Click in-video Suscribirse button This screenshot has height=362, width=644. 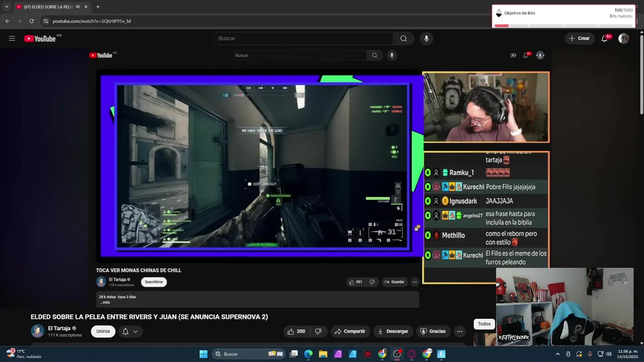tap(154, 282)
